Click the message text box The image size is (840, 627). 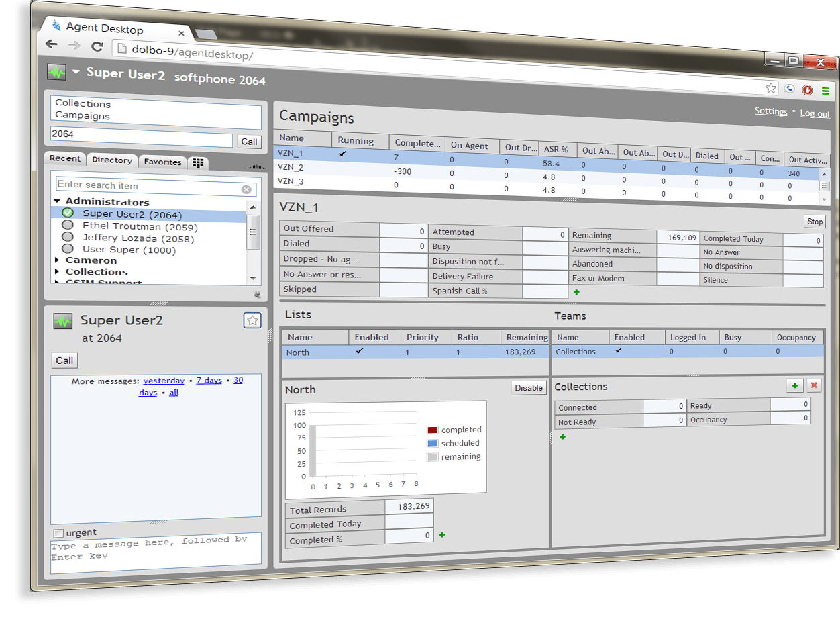tap(156, 553)
